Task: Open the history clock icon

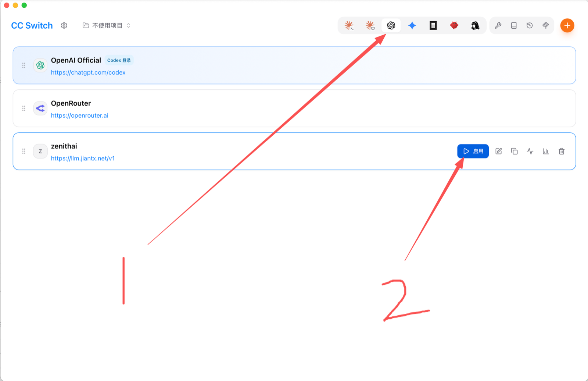Action: [x=530, y=25]
